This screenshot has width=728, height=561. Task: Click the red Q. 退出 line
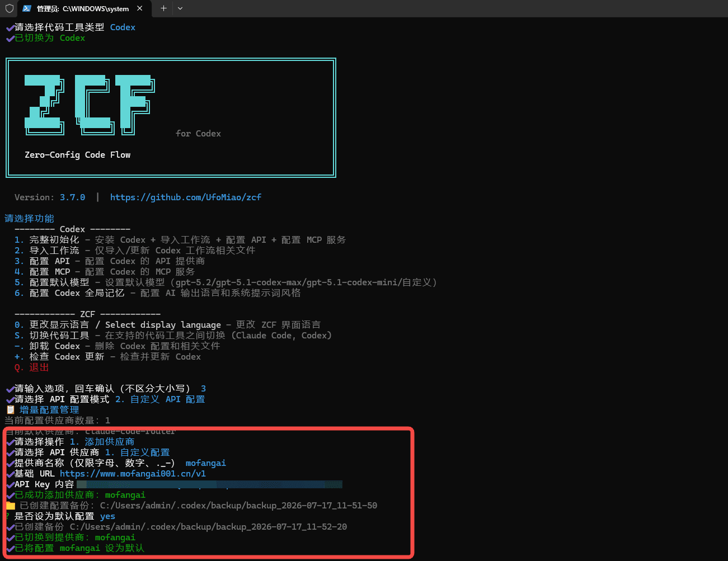point(32,367)
